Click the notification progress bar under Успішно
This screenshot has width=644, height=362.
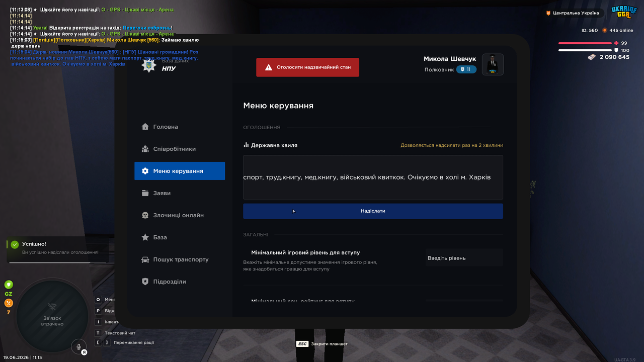click(x=57, y=262)
